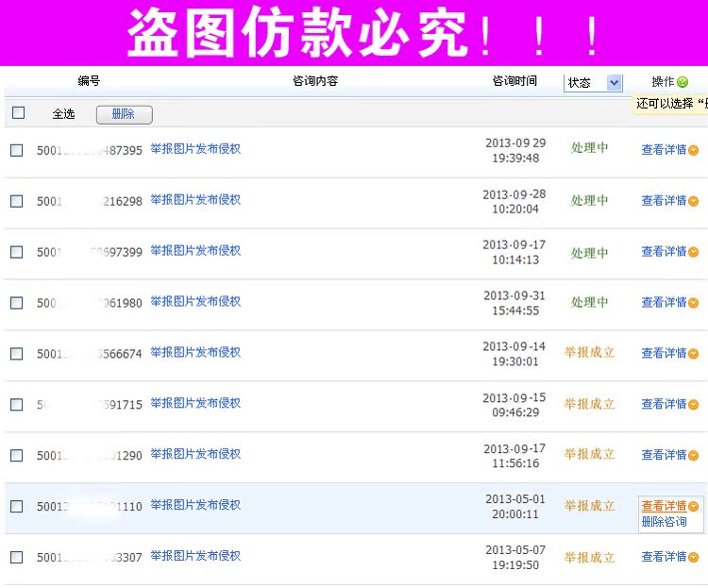
Task: Open 查看详情 for the 2013-09-31 row
Action: coord(664,302)
